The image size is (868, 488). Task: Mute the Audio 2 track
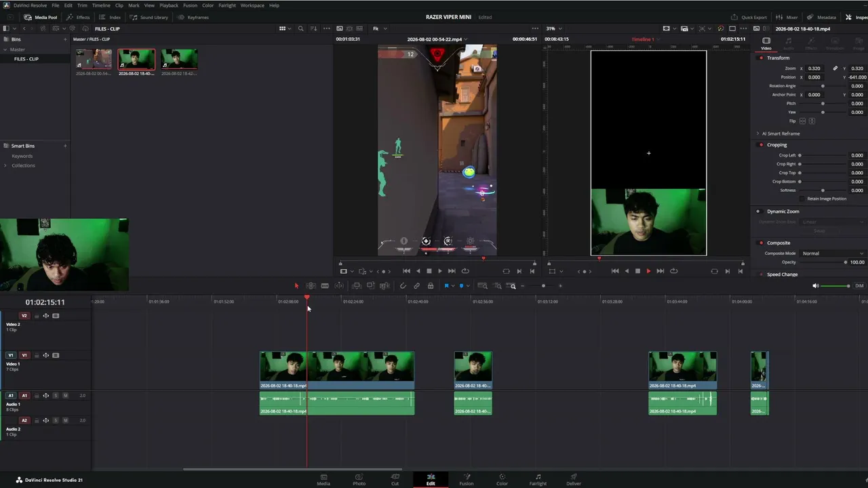pos(65,420)
